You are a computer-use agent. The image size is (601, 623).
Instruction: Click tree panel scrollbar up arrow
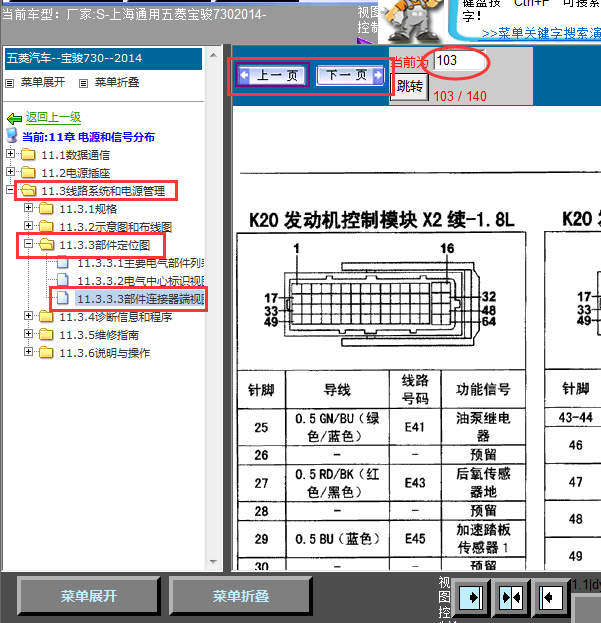click(213, 55)
